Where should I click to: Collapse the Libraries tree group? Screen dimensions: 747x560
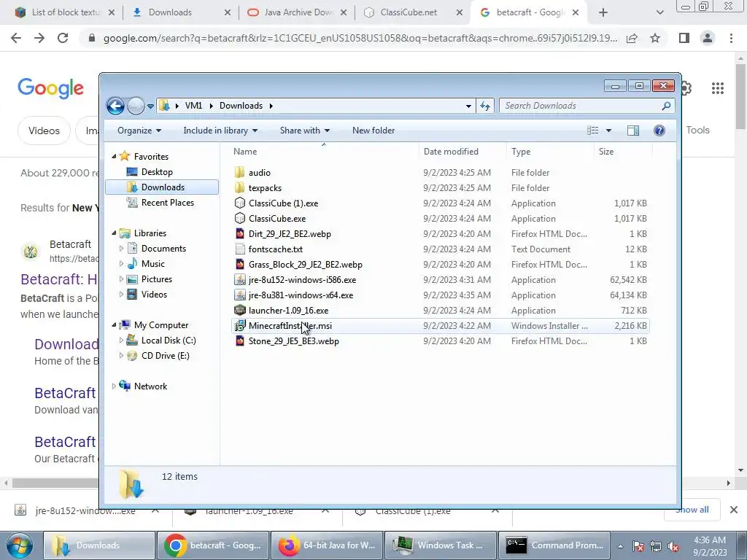(x=114, y=233)
